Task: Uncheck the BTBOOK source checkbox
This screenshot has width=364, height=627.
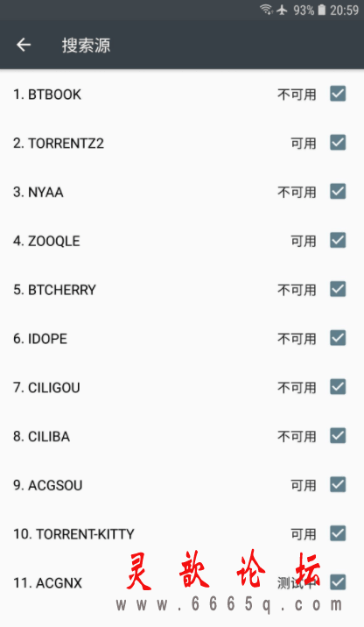Action: (x=338, y=94)
